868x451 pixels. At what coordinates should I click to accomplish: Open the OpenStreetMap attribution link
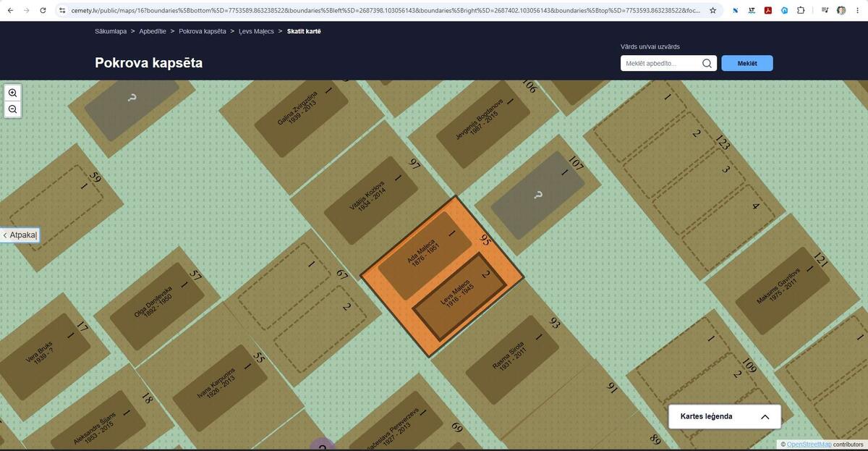click(x=809, y=444)
